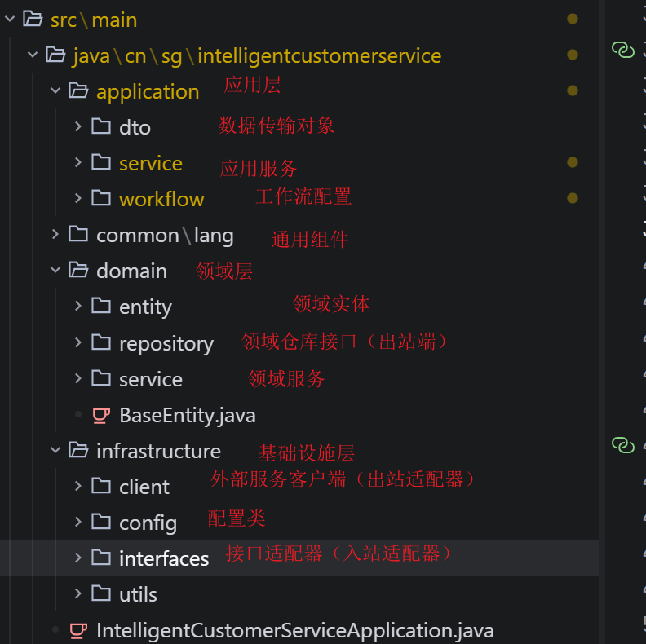The width and height of the screenshot is (646, 644).
Task: Expand the entity folder chevron
Action: pyautogui.click(x=77, y=306)
